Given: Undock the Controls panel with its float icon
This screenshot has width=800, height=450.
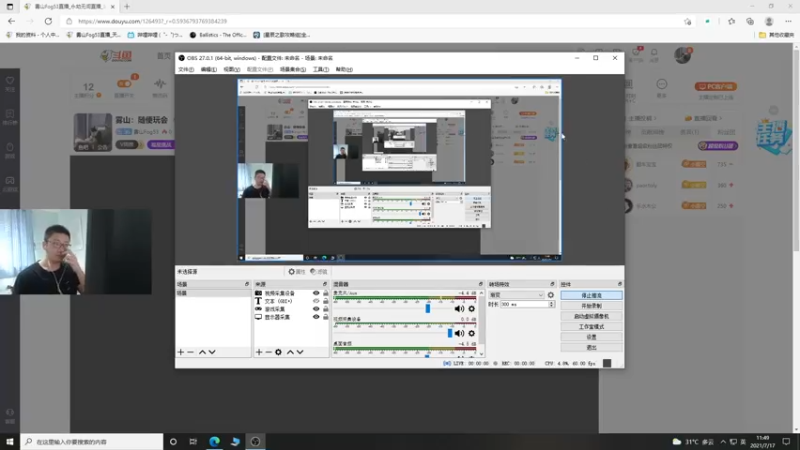Looking at the screenshot, I should 620,284.
